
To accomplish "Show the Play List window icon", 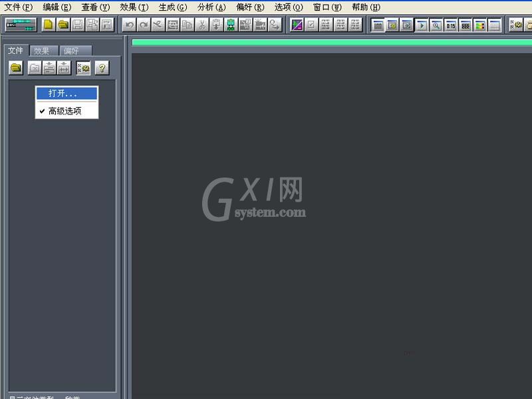I will coord(407,25).
